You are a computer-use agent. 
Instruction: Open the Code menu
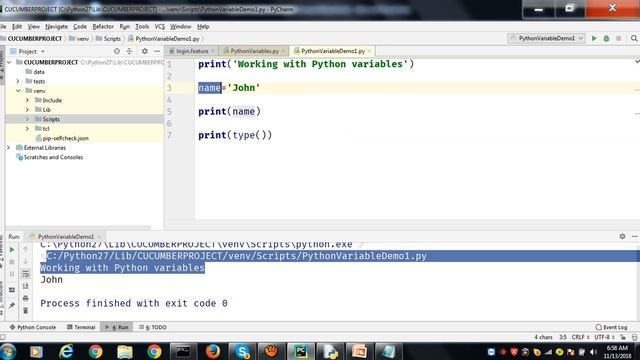point(80,27)
